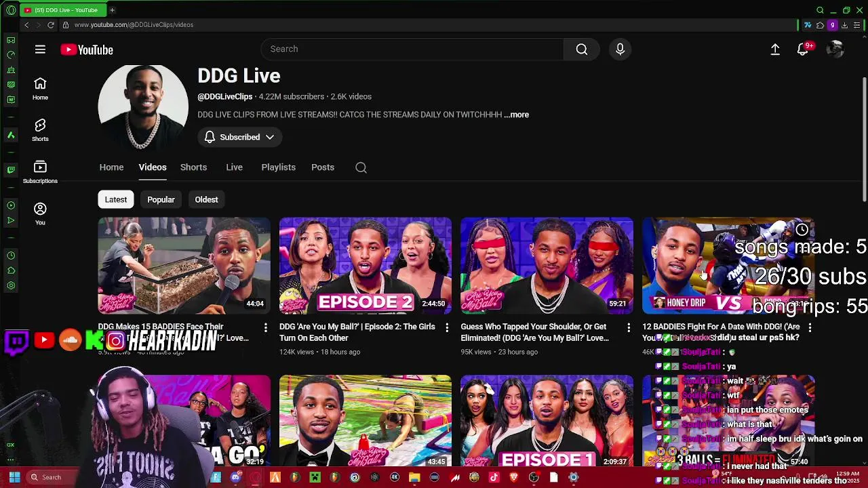Switch to channel Playlists tab
This screenshot has height=488, width=868.
278,167
